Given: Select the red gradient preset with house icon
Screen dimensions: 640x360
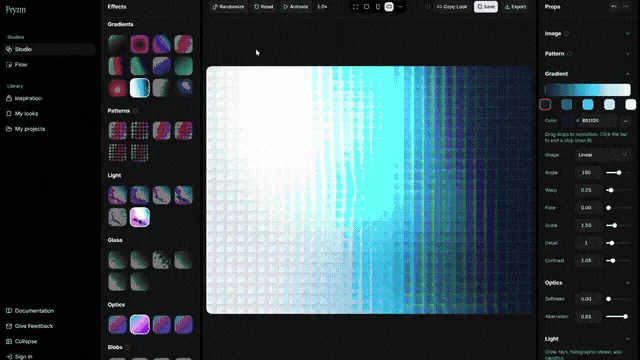Looking at the screenshot, I should point(118,88).
